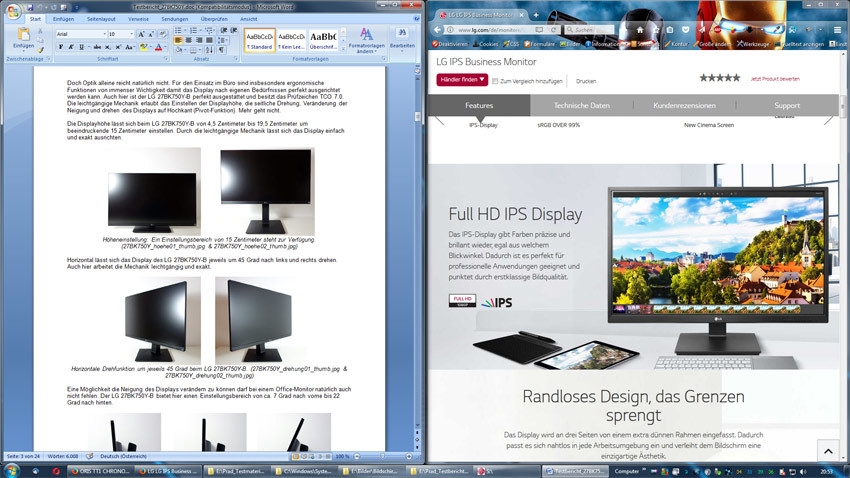
Task: Switch to the Sendungen ribbon tab
Action: pyautogui.click(x=175, y=19)
